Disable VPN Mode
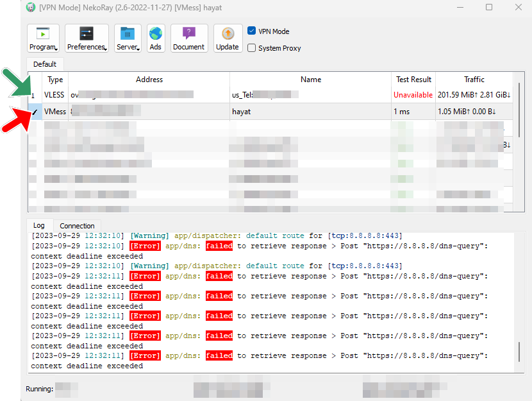The height and width of the screenshot is (401, 532). click(251, 30)
